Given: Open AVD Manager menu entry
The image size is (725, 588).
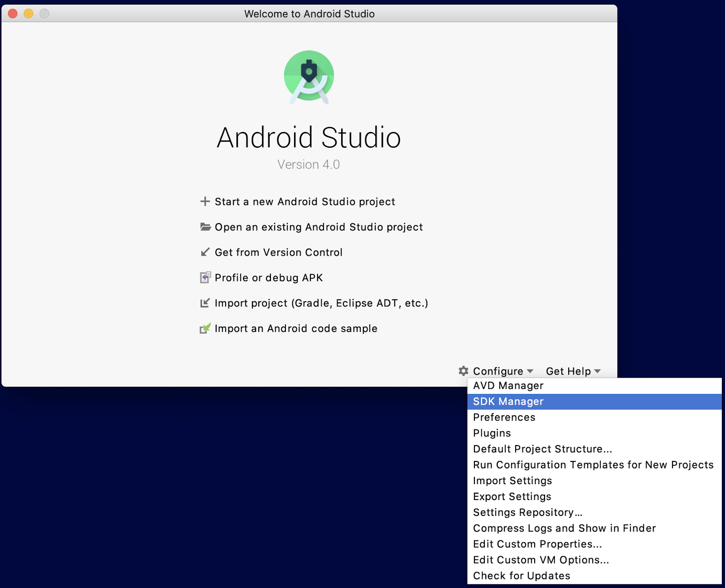Looking at the screenshot, I should pyautogui.click(x=508, y=386).
